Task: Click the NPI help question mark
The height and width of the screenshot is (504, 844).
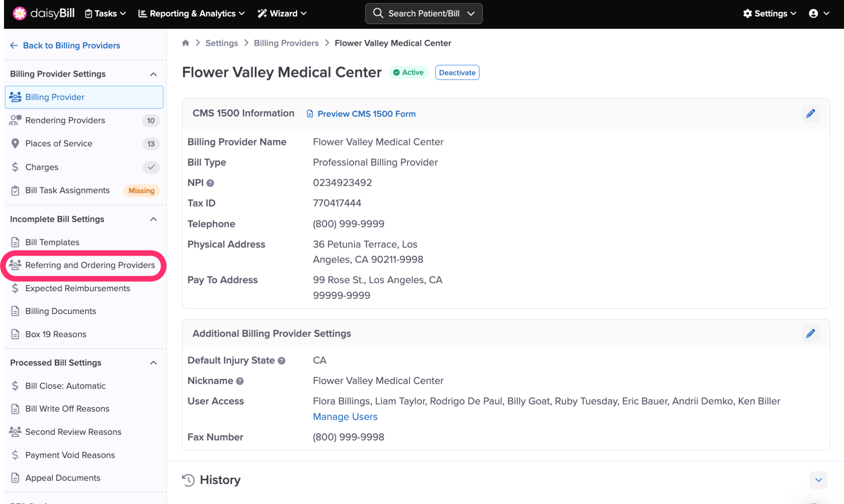Action: click(x=210, y=183)
